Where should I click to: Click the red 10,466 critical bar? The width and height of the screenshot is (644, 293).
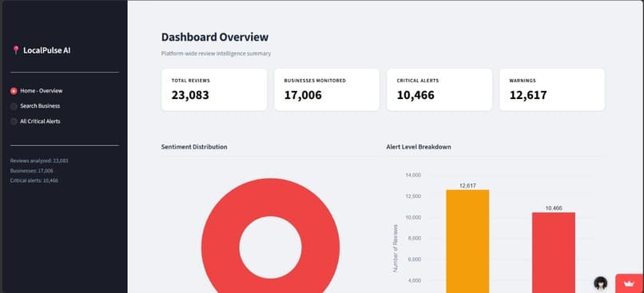554,253
